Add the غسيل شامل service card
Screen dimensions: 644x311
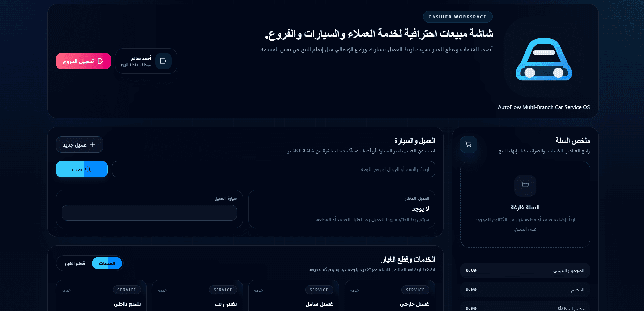click(x=293, y=295)
